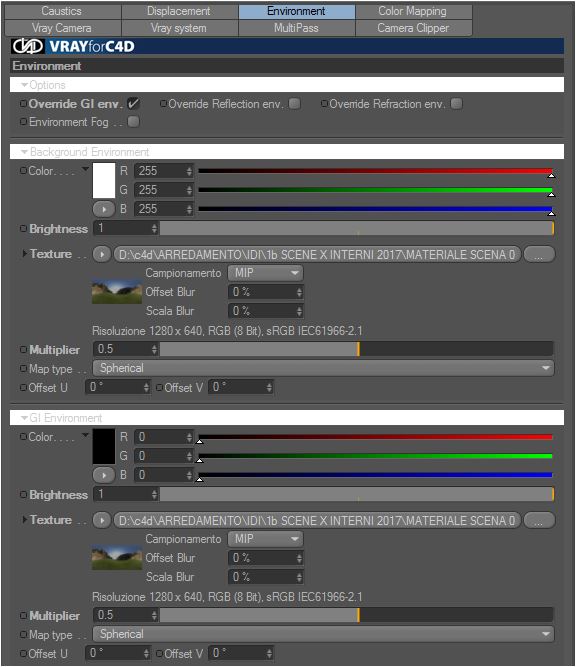Click Background R value stepper arrows
This screenshot has width=576, height=667.
tap(189, 171)
